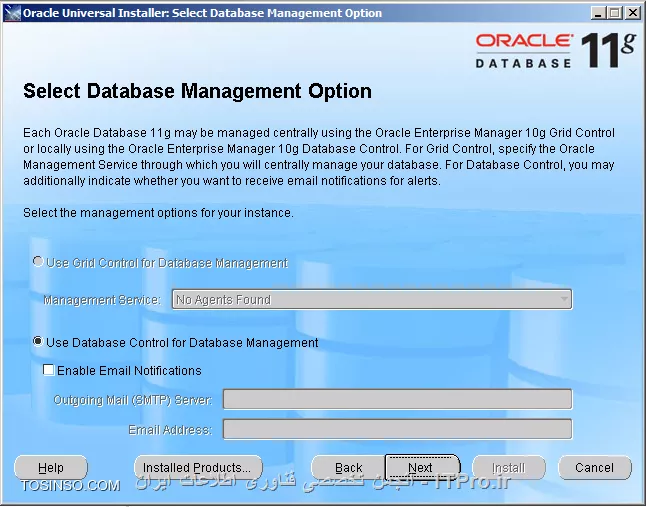
Task: Enable Email Notifications checkbox
Action: click(x=49, y=370)
